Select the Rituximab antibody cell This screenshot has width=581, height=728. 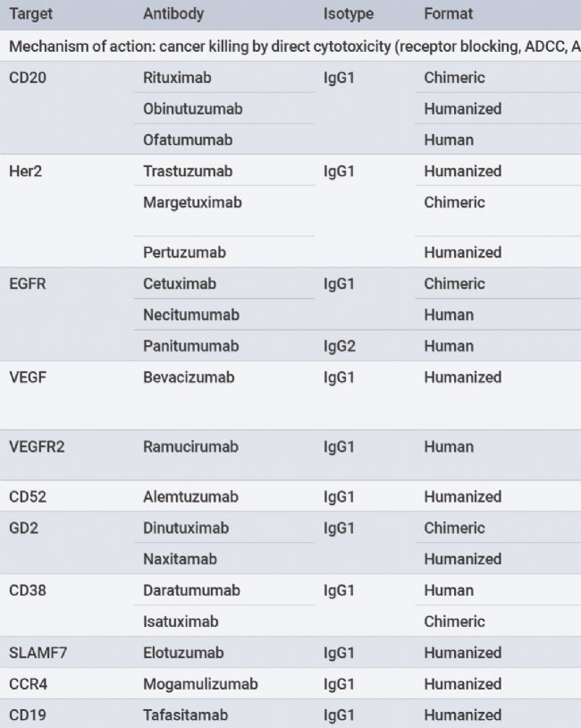coord(177,78)
